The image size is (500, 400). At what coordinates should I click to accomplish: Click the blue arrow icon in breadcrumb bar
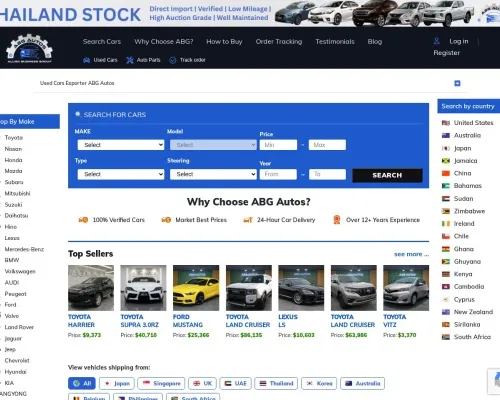click(457, 83)
